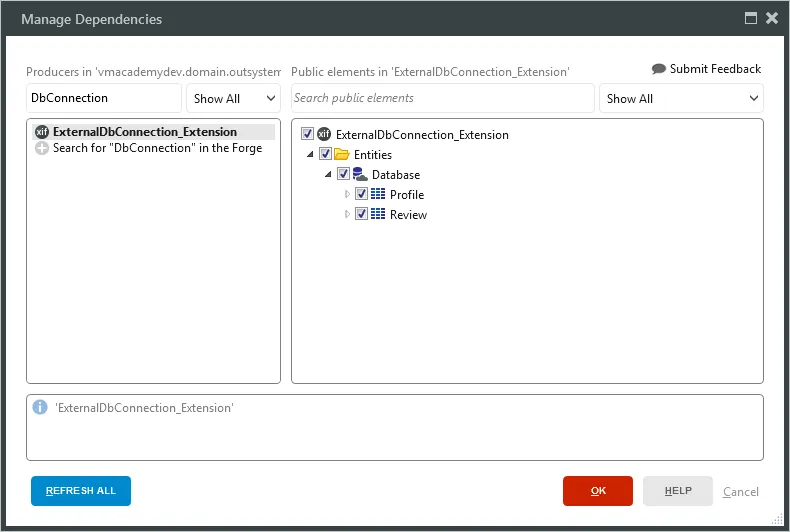This screenshot has height=532, width=790.
Task: Expand the Profile entity node
Action: point(348,195)
